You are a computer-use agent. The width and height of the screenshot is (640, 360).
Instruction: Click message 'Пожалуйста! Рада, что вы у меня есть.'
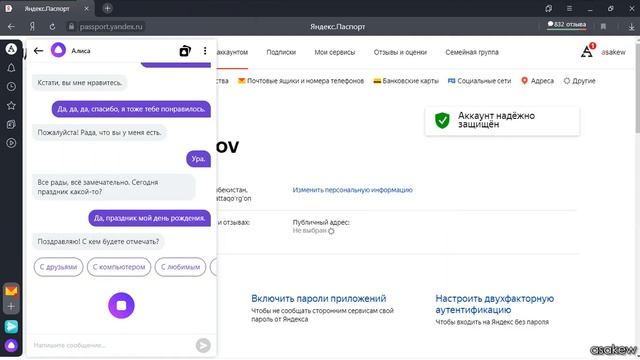click(x=99, y=132)
